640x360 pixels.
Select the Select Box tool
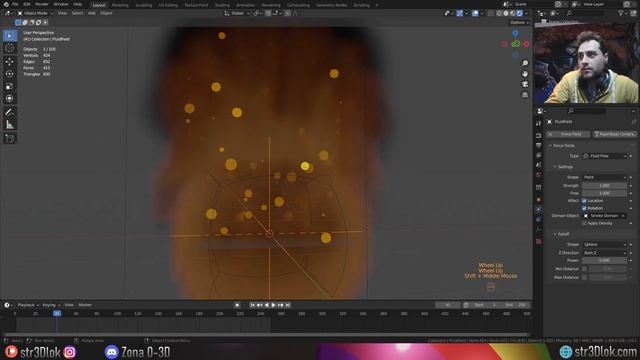click(10, 36)
